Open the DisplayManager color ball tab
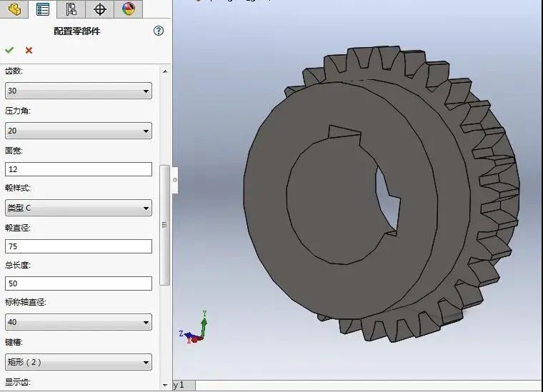This screenshot has height=392, width=543. 128,9
